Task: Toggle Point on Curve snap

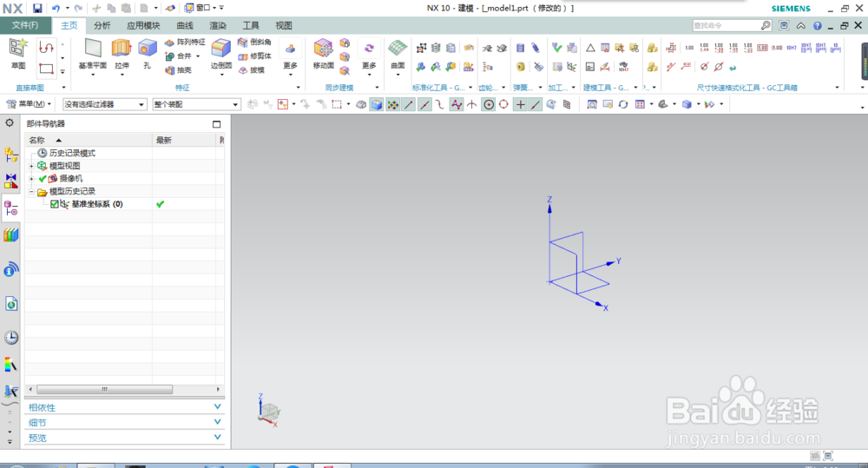Action: (536, 104)
